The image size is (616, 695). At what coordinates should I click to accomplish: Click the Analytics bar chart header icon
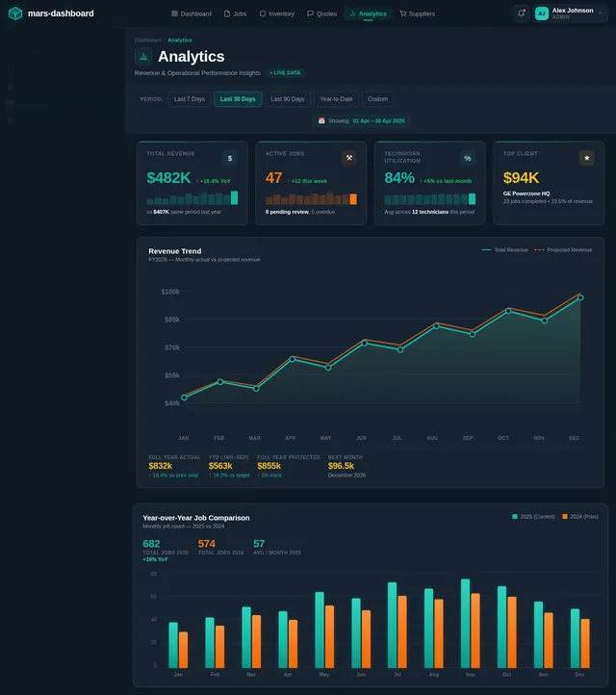[143, 57]
